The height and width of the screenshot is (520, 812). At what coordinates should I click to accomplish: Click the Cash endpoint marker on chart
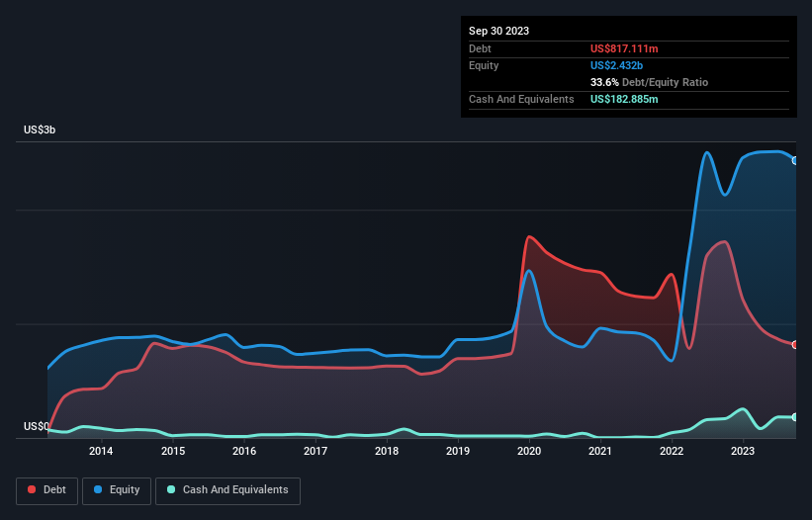(795, 417)
